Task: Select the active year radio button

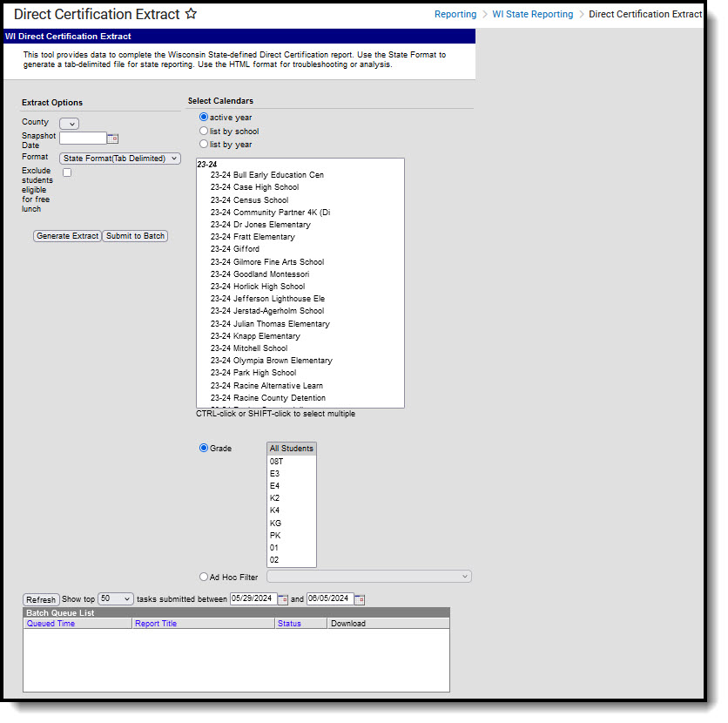Action: click(204, 117)
